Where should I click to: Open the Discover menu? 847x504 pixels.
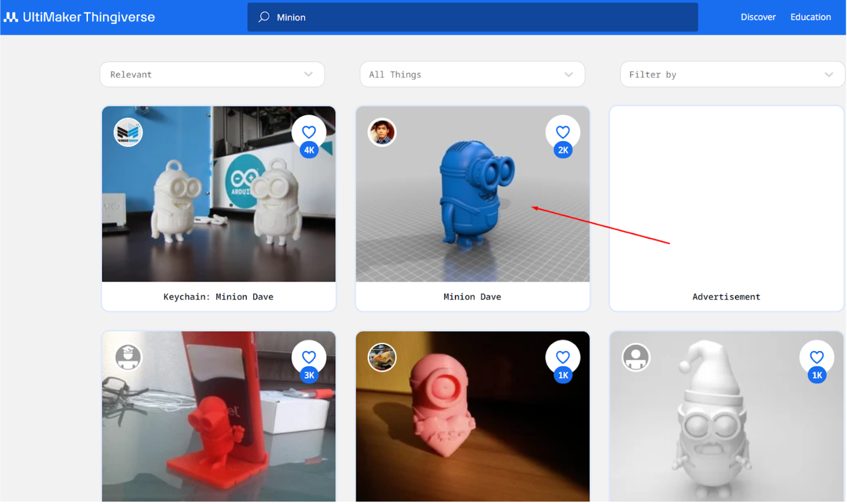758,17
